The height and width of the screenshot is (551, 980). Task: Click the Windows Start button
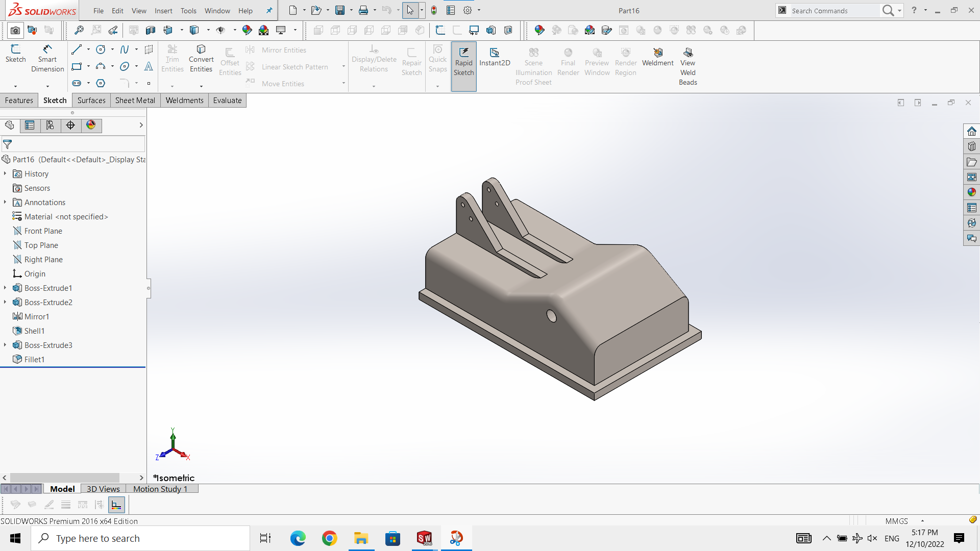click(15, 538)
